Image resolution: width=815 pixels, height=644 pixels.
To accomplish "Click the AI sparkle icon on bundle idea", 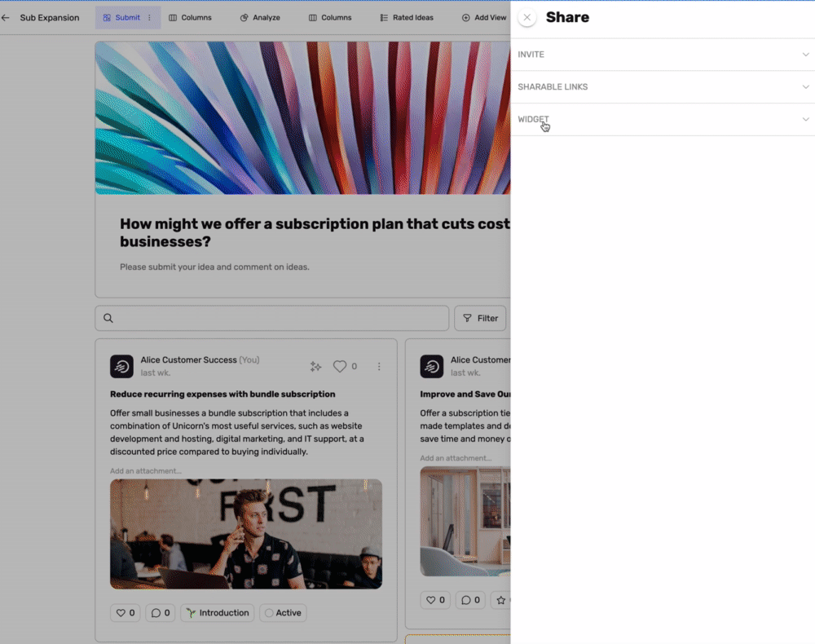I will click(x=315, y=367).
